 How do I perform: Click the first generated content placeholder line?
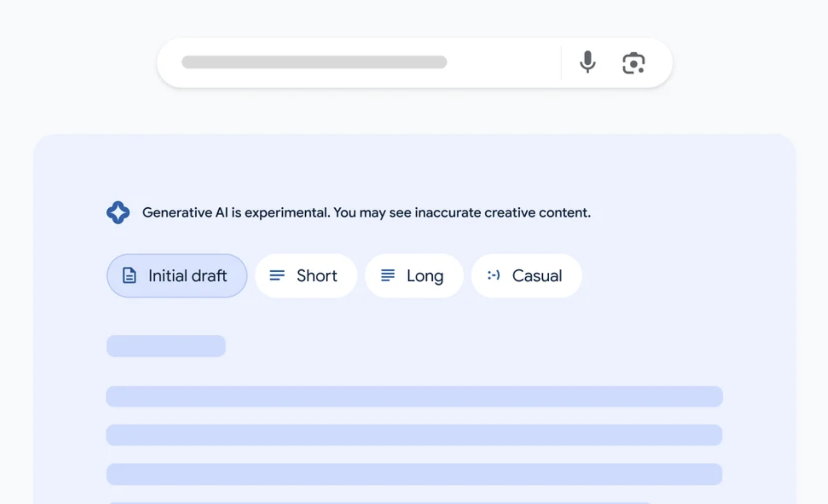point(413,396)
